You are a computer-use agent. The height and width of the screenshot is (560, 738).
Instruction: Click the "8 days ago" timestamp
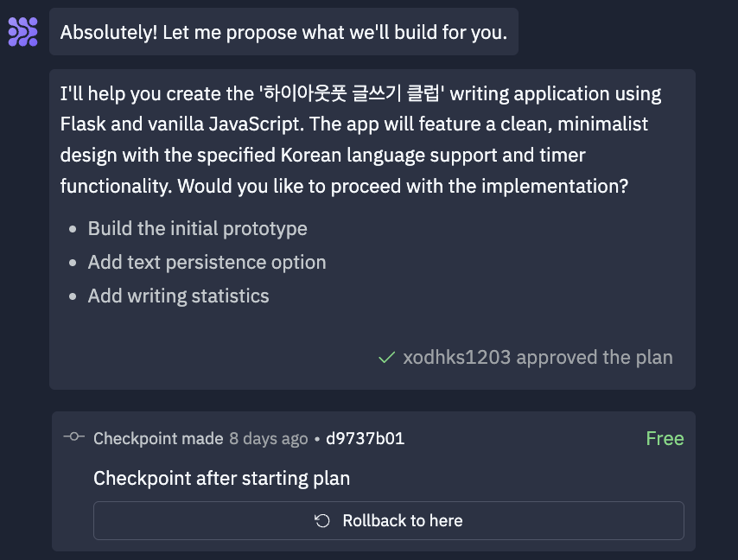[268, 438]
